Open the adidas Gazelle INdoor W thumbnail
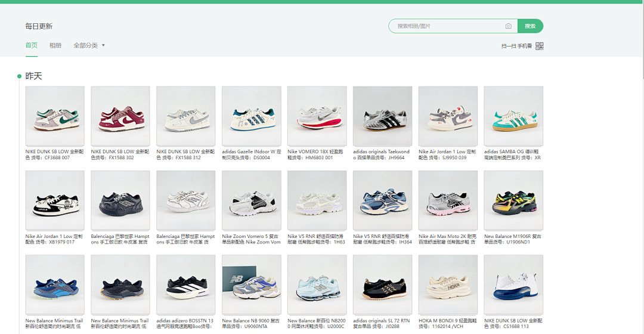Screen dimensions: 644x334 point(252,116)
